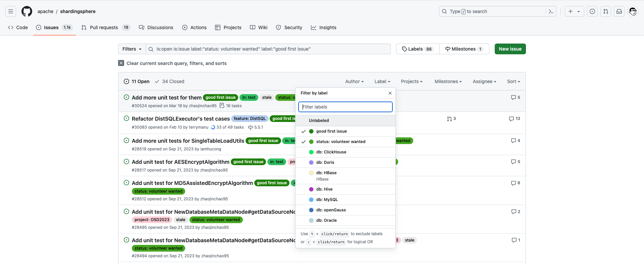Click feature: DistSQL label tag
This screenshot has width=644, height=264.
(x=250, y=119)
